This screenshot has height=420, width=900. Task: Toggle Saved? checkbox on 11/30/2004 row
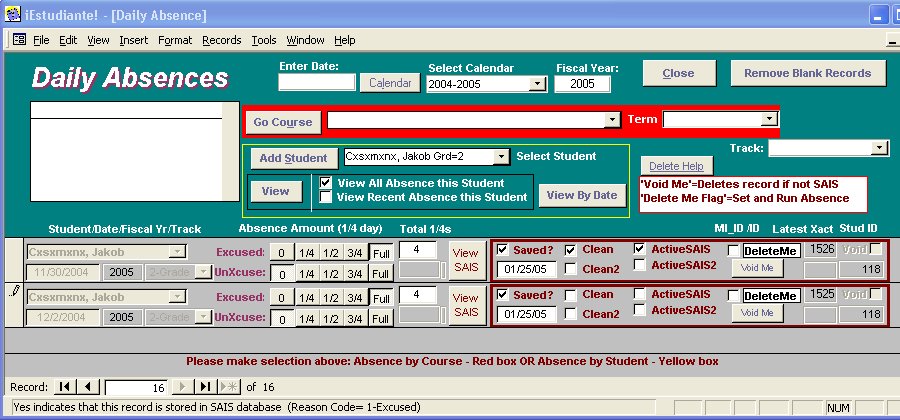point(502,250)
